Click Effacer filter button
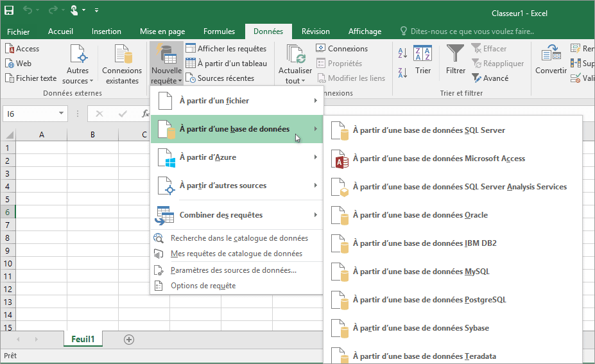The width and height of the screenshot is (595, 364). point(489,49)
